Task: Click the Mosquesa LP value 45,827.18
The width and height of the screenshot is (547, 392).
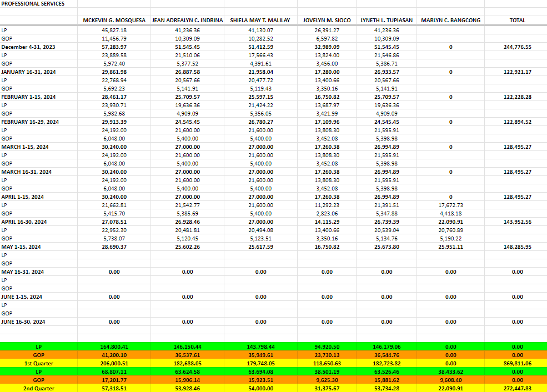Action: coord(114,31)
